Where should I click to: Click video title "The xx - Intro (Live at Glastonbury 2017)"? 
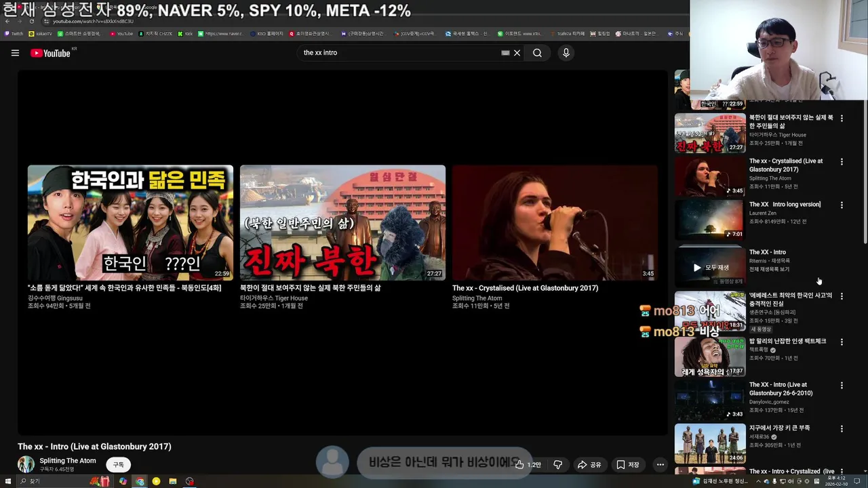point(94,447)
